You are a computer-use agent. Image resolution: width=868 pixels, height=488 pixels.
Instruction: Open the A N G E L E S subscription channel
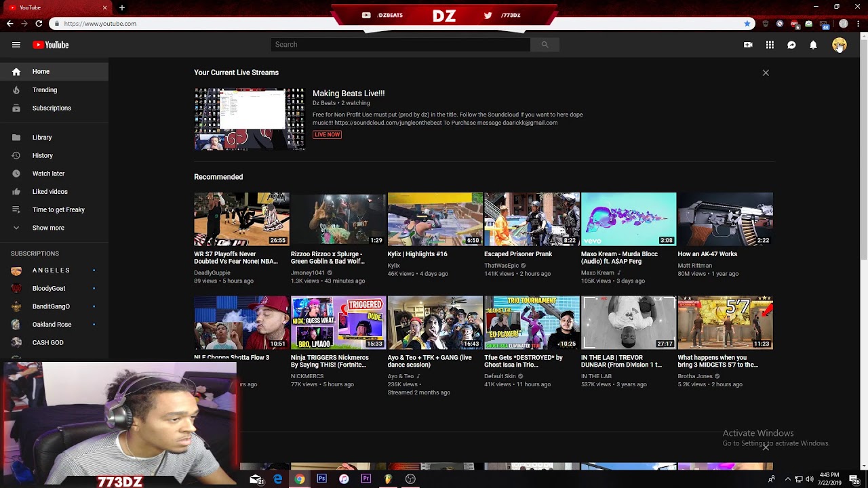(x=54, y=270)
